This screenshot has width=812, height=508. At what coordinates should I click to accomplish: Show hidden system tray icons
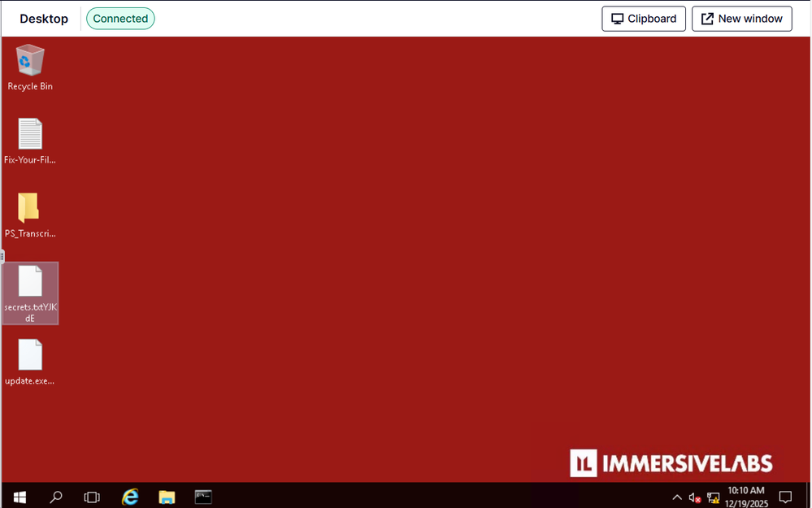tap(677, 497)
